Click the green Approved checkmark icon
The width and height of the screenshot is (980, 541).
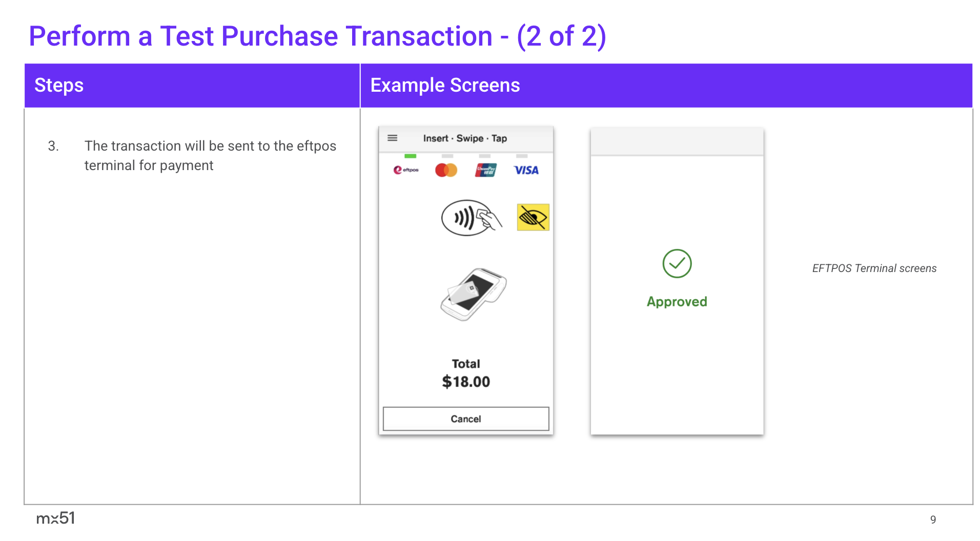[677, 264]
